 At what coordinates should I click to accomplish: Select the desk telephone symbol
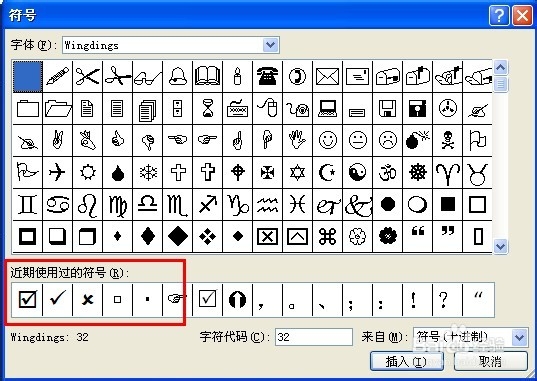267,76
